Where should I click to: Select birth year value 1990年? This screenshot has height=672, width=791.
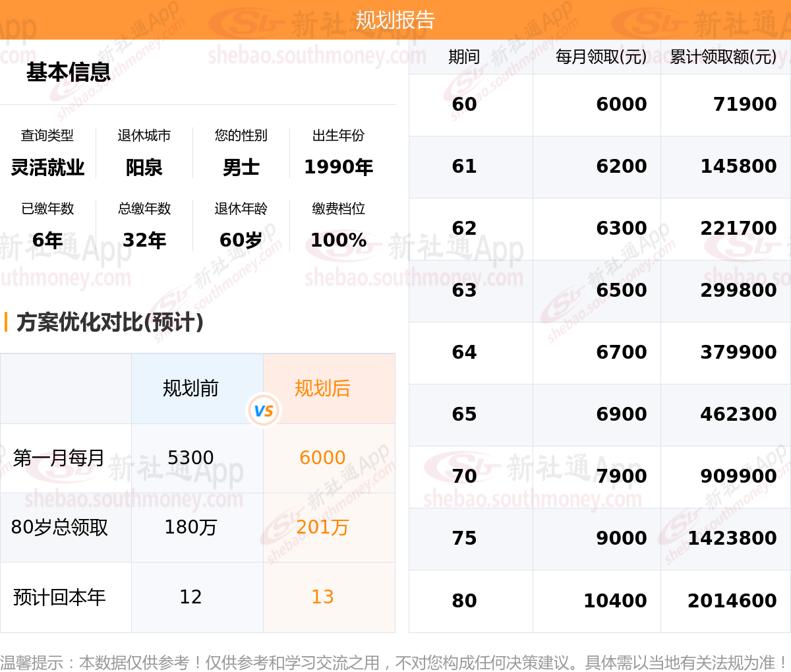338,168
